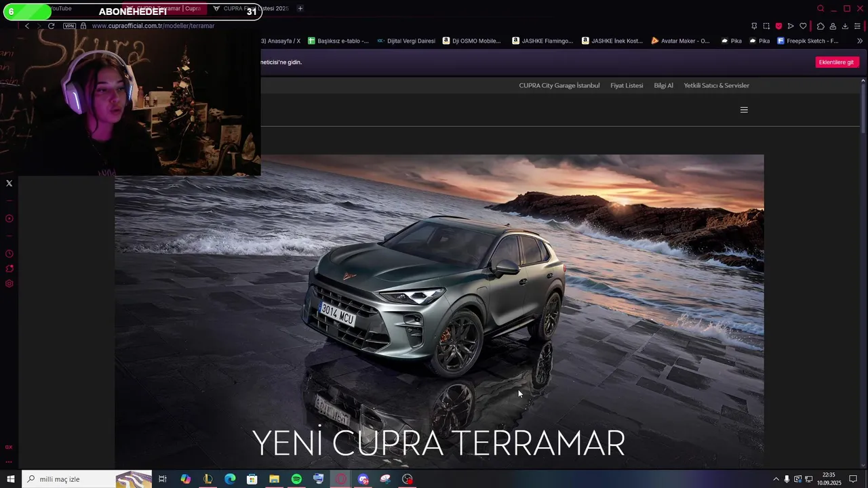The image size is (868, 488).
Task: Click the player/flow arrow icon in toolbar
Action: coord(791,26)
